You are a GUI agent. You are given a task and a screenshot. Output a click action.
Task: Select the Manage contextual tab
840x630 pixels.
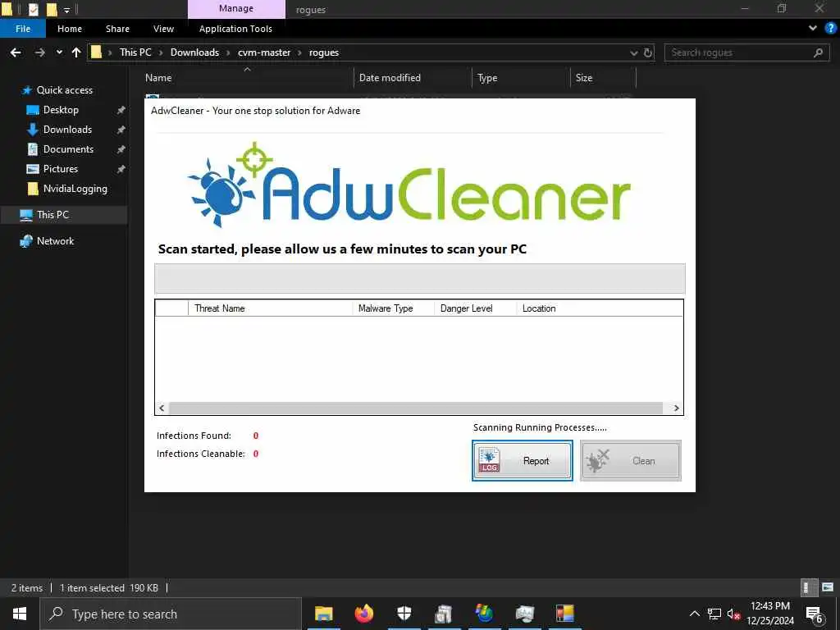point(236,8)
